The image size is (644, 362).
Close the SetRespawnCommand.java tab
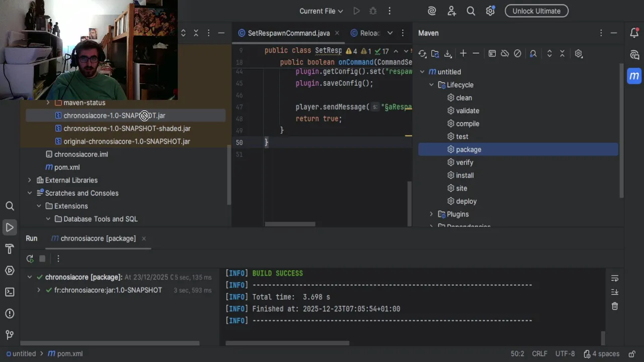click(x=337, y=33)
